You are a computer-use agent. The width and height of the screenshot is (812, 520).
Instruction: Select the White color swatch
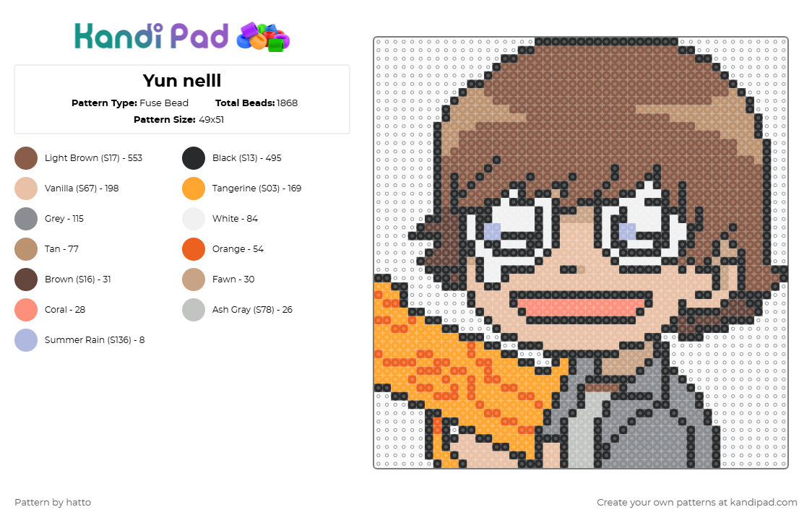tap(194, 219)
